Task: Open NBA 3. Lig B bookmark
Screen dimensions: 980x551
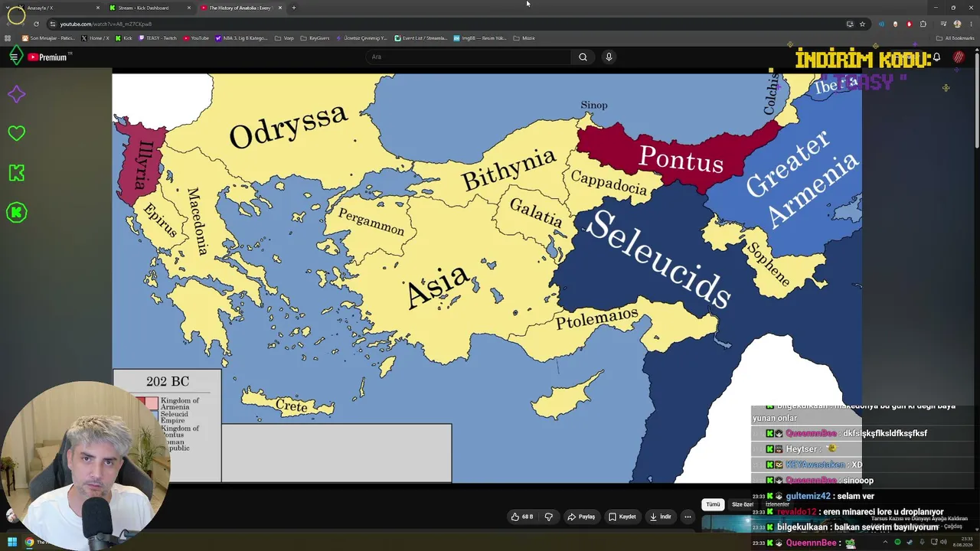Action: [241, 38]
